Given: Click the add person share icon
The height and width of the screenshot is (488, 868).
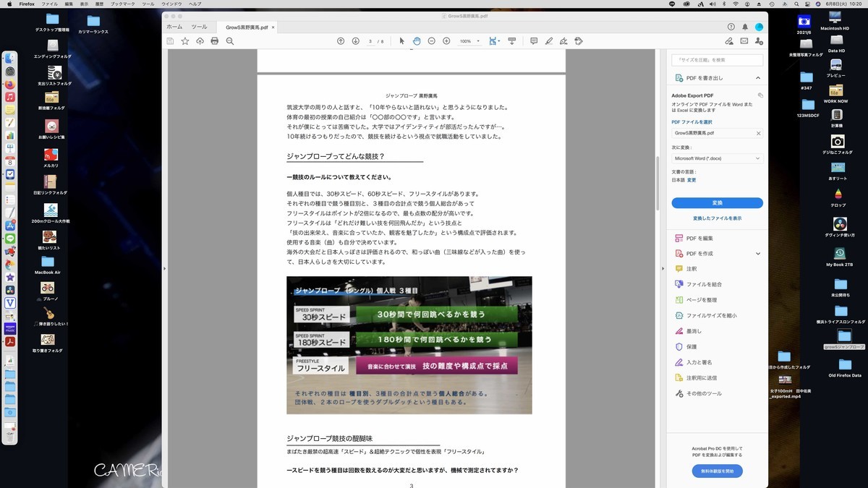Looking at the screenshot, I should (x=759, y=41).
